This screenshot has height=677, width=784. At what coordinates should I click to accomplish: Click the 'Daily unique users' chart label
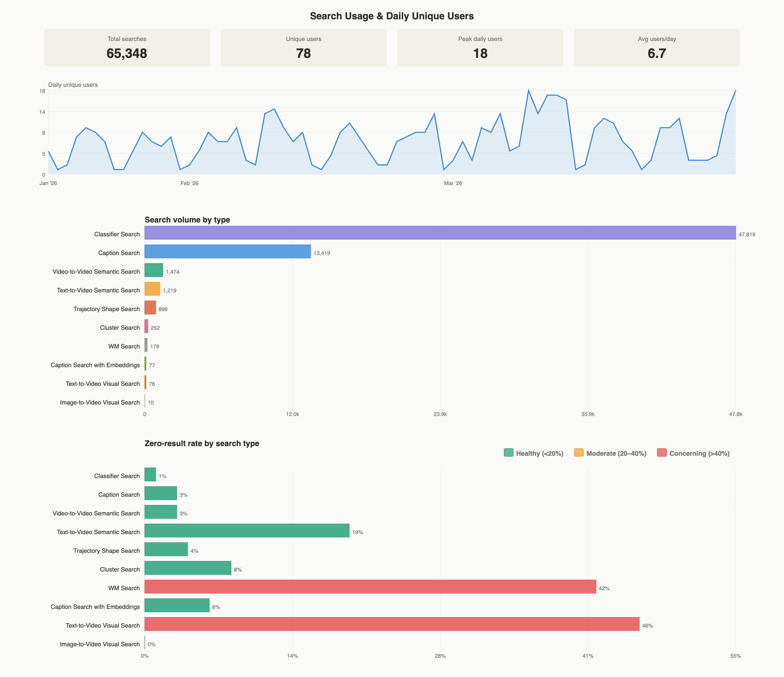pyautogui.click(x=73, y=85)
